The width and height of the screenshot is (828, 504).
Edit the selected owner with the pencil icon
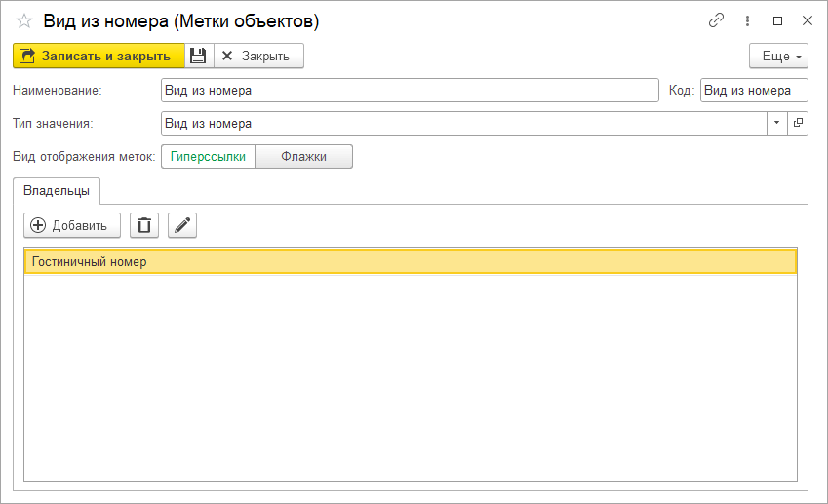[182, 225]
